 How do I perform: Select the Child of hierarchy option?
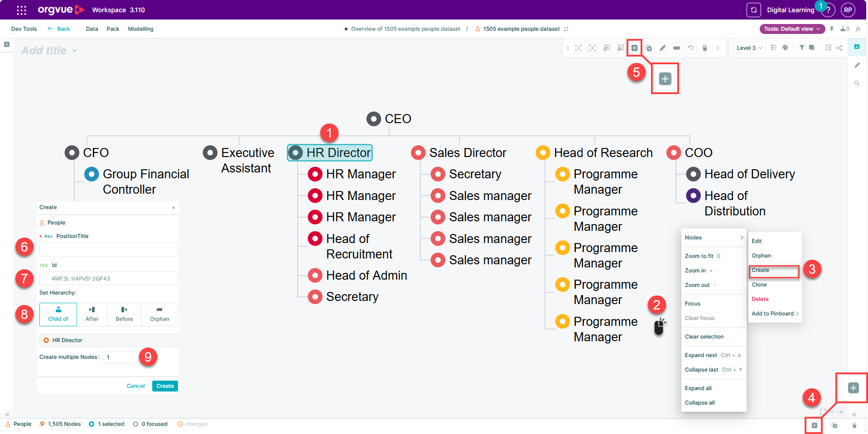58,314
